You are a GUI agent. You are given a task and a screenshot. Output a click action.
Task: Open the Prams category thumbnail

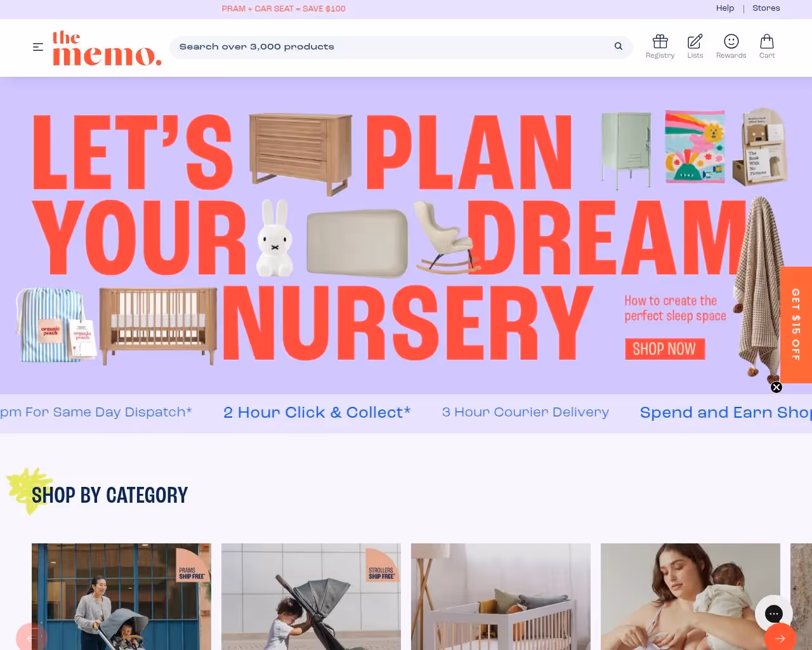(121, 597)
